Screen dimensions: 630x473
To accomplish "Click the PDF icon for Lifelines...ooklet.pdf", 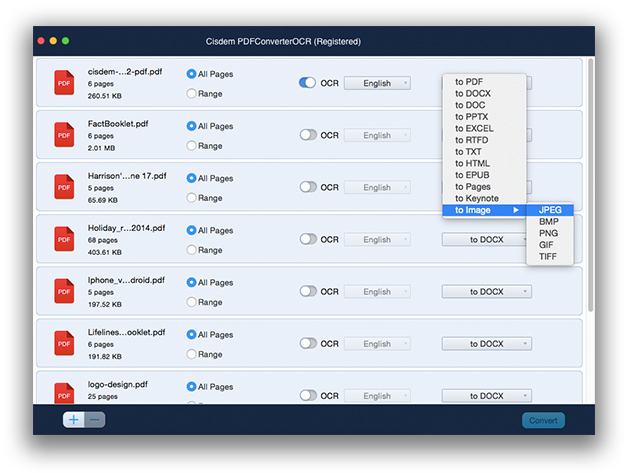I will pyautogui.click(x=64, y=343).
